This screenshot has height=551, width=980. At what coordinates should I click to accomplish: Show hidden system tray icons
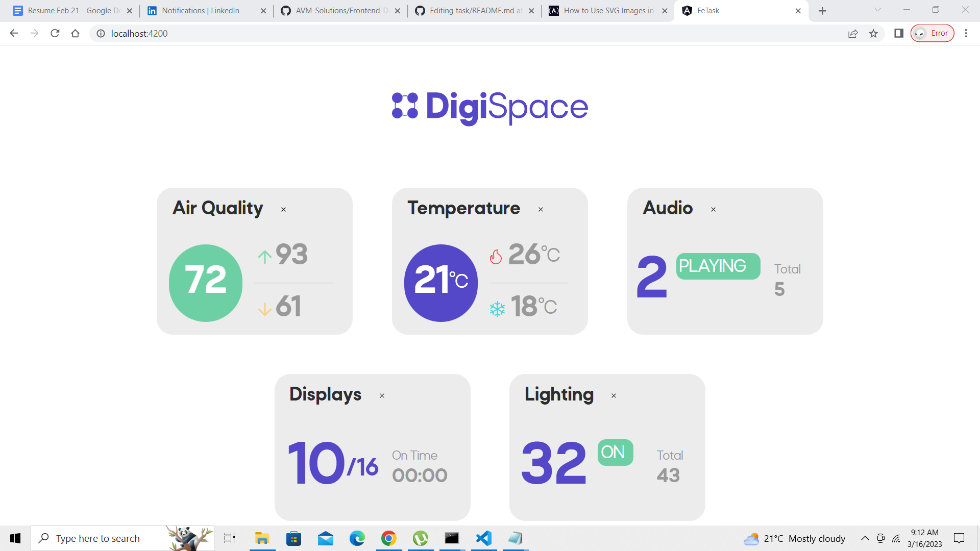tap(865, 538)
